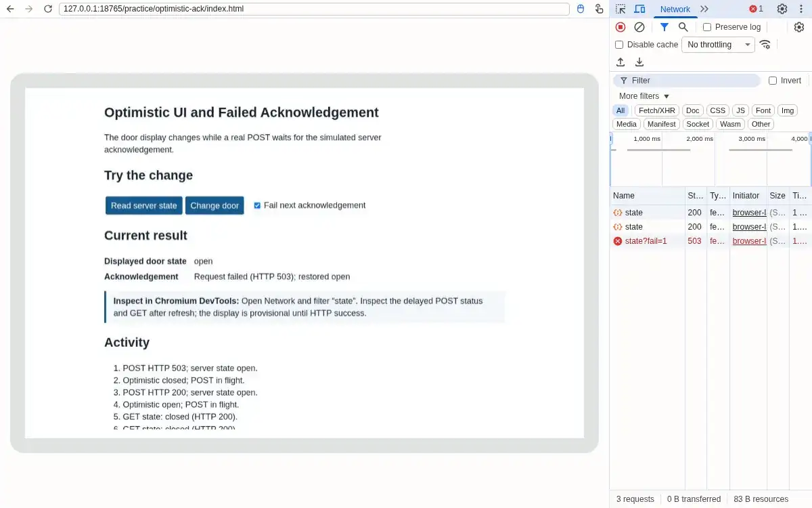Open network conditions wifi icon
The width and height of the screenshot is (812, 508).
[765, 45]
